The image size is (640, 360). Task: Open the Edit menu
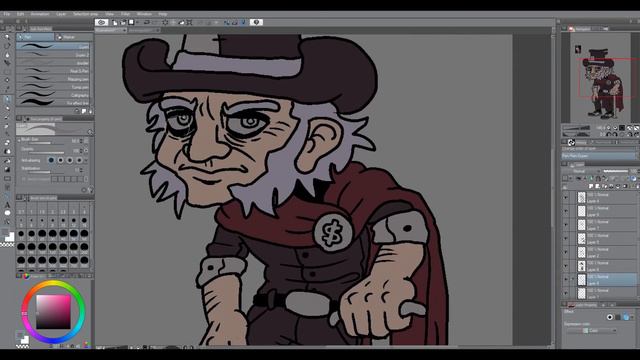[20, 14]
